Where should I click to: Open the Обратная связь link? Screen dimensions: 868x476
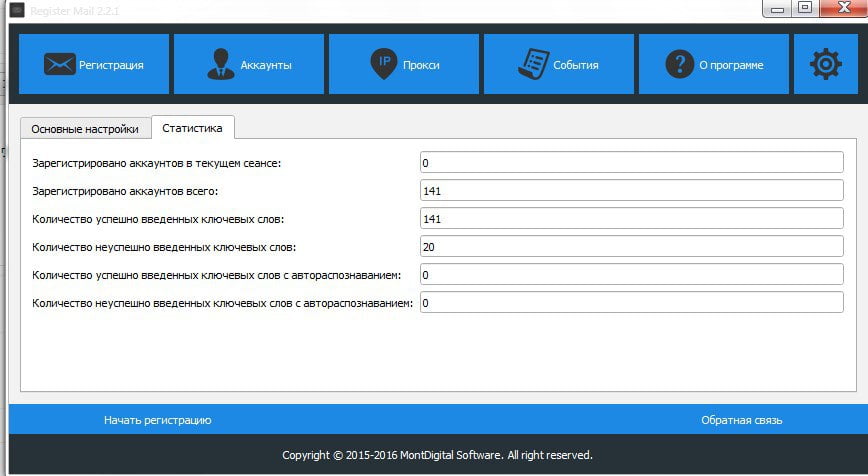(x=741, y=420)
